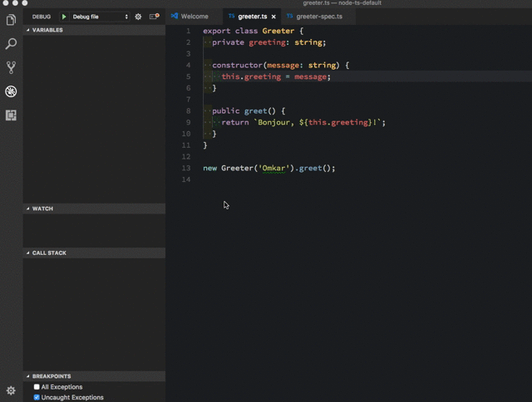Collapse the Variables section
Viewport: 532px width, 402px height.
click(94, 30)
